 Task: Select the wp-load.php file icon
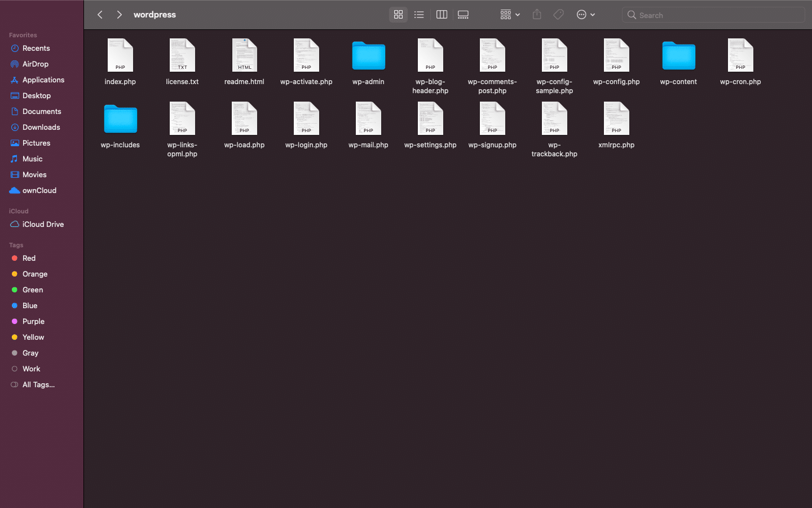(244, 119)
